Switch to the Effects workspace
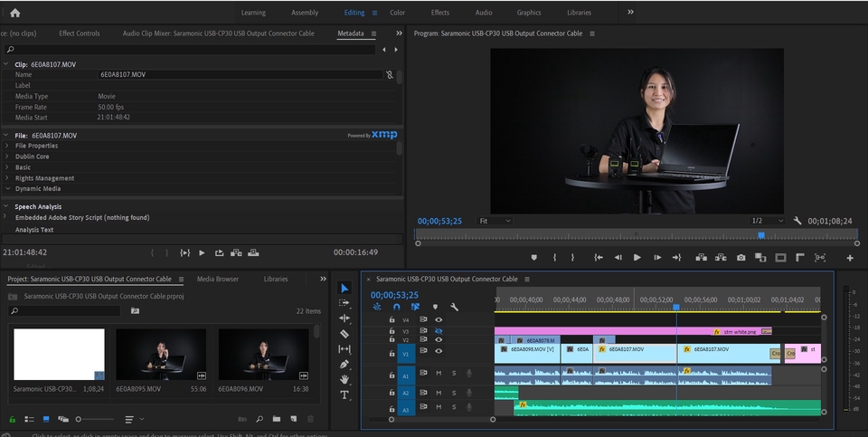Viewport: 868px width, 437px height. pos(440,13)
